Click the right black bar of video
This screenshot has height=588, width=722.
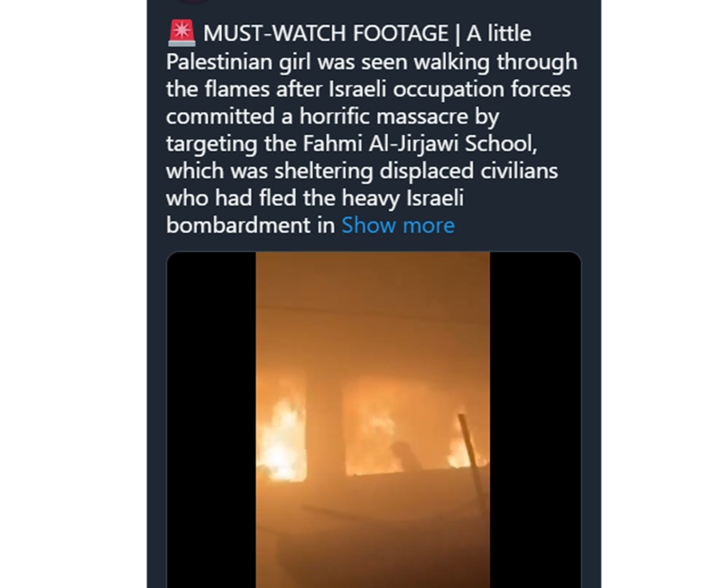pyautogui.click(x=535, y=419)
